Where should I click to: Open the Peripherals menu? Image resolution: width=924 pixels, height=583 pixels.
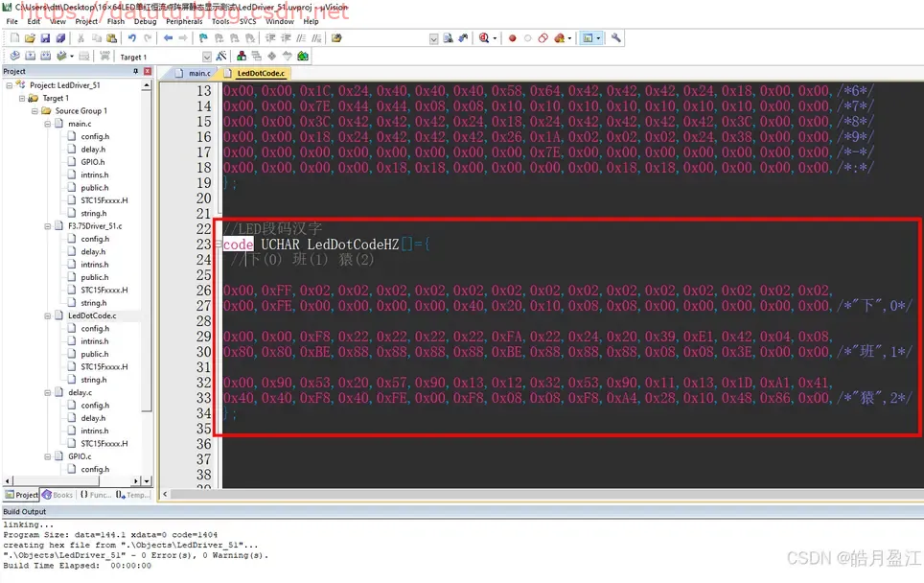[x=184, y=21]
